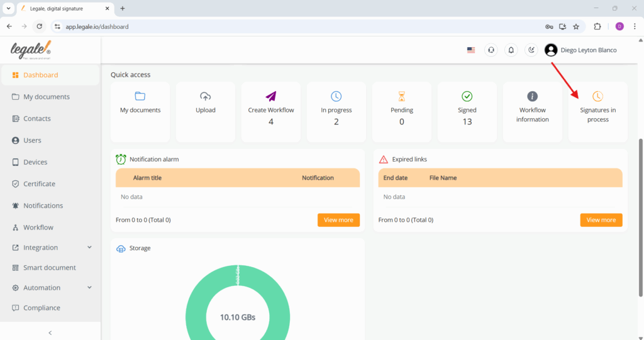Viewport: 644px width, 340px height.
Task: Open browser extensions puzzle icon
Action: pyautogui.click(x=597, y=26)
